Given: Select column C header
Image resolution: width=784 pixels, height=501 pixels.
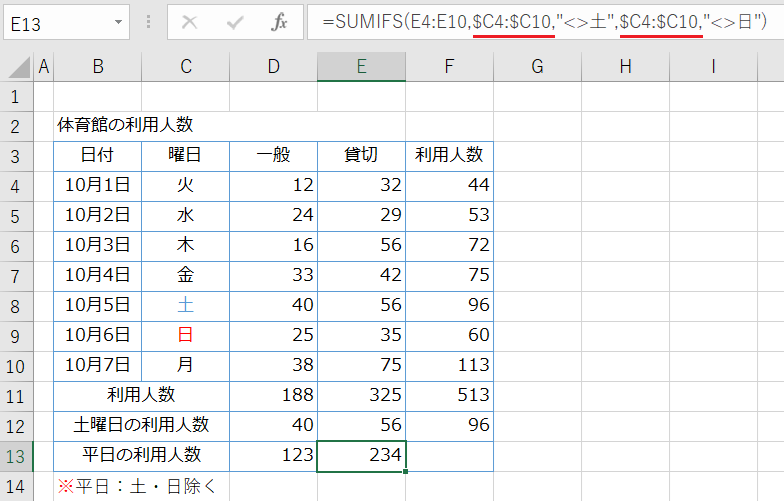Looking at the screenshot, I should (186, 66).
